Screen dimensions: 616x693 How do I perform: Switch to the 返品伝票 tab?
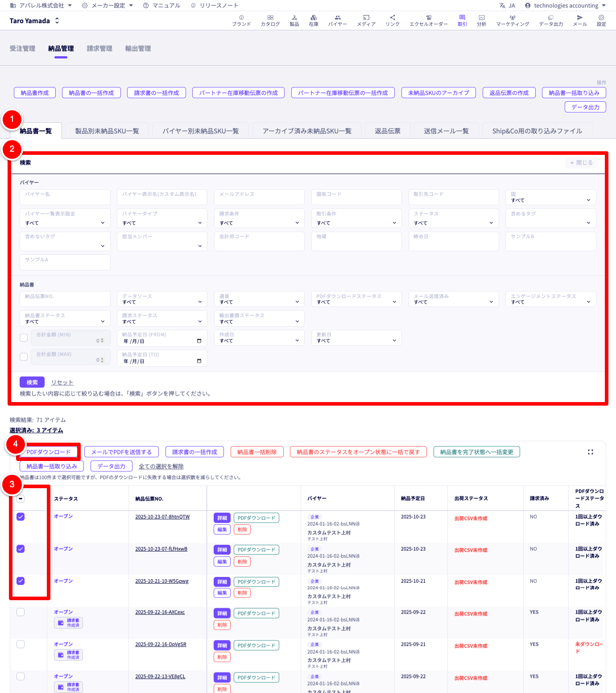tap(387, 131)
